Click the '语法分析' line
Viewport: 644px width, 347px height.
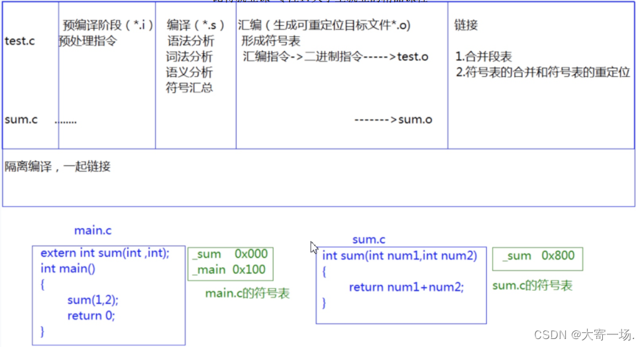point(190,40)
